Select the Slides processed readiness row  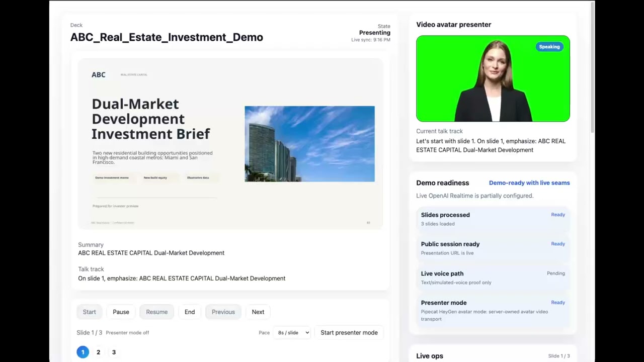point(493,219)
